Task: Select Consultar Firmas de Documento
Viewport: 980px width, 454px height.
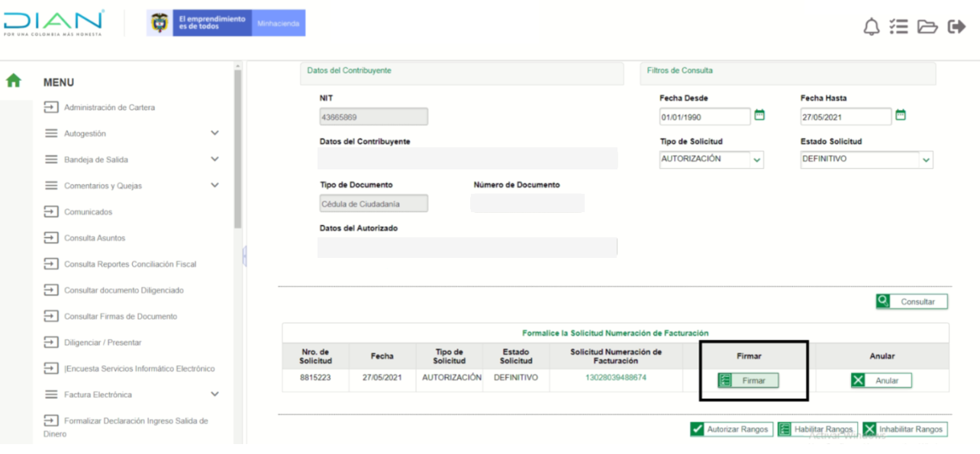Action: point(120,317)
